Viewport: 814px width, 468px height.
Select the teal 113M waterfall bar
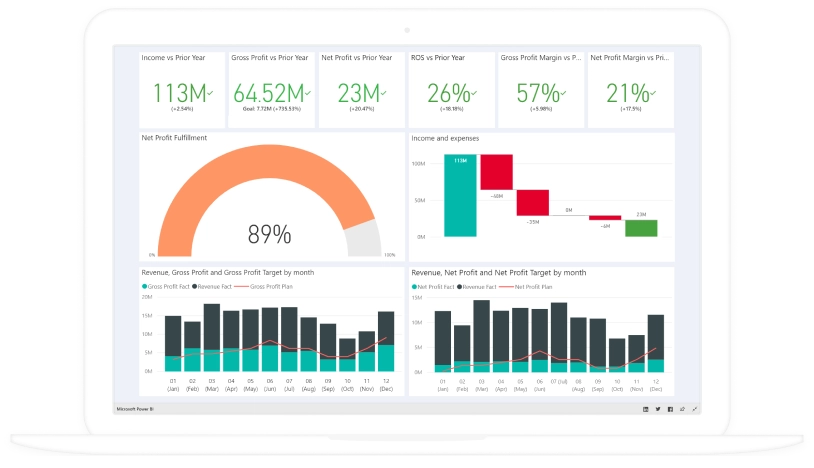click(x=461, y=195)
